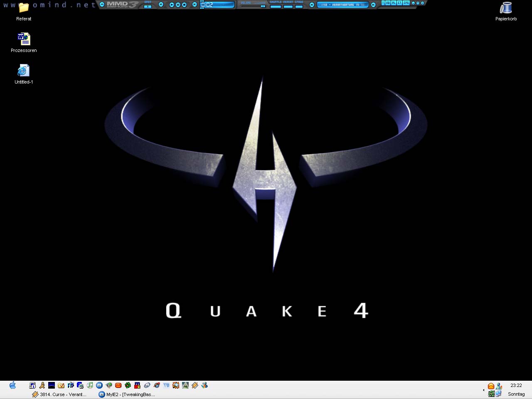Viewport: 532px width, 399px height.
Task: Click the orange mail tray icon
Action: (x=491, y=386)
